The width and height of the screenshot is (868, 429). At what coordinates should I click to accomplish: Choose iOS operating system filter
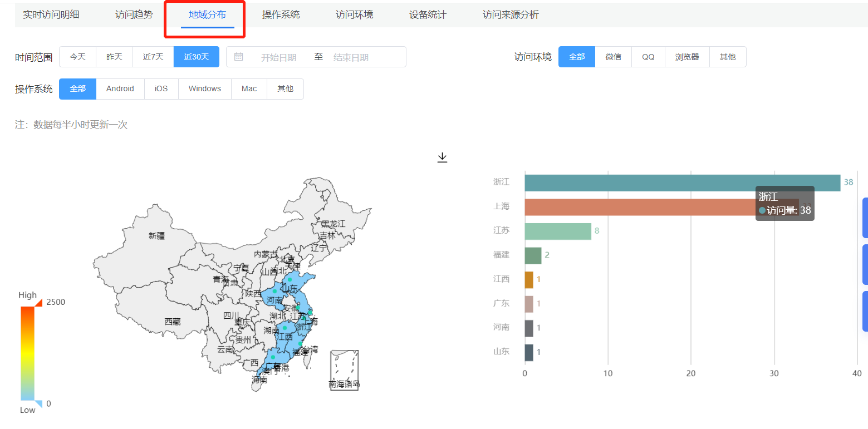point(161,89)
